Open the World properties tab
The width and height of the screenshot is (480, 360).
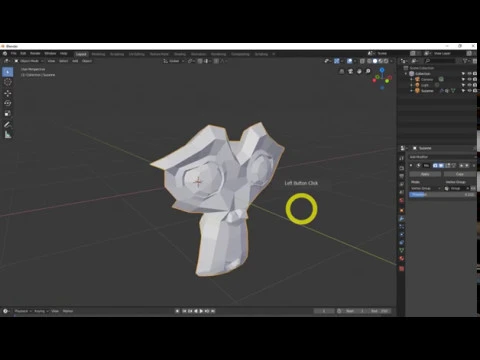[402, 200]
